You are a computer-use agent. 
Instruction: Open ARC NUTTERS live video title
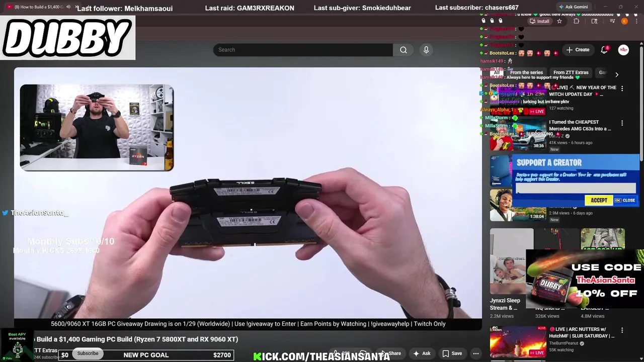point(582,332)
